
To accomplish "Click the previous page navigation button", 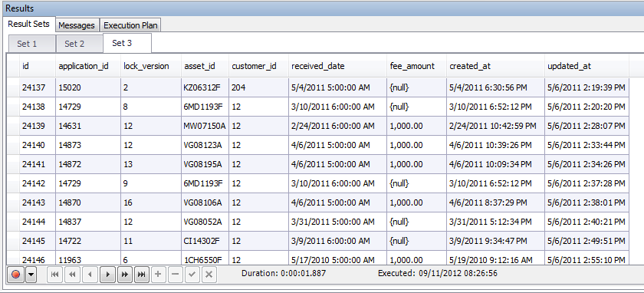I will pyautogui.click(x=72, y=275).
